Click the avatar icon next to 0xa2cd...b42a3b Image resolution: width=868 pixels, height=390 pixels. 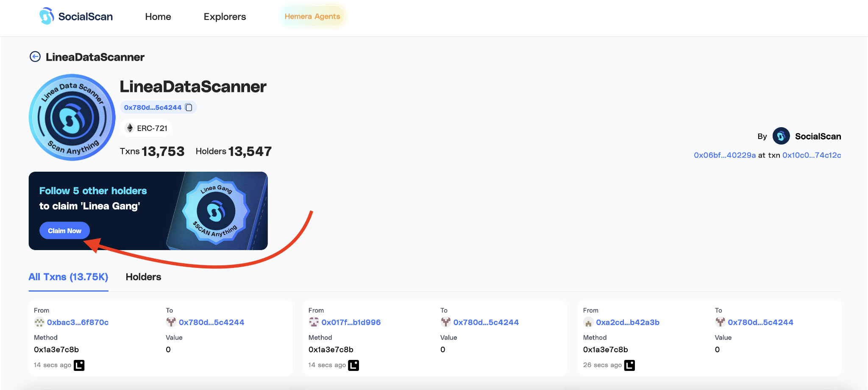[x=588, y=322]
